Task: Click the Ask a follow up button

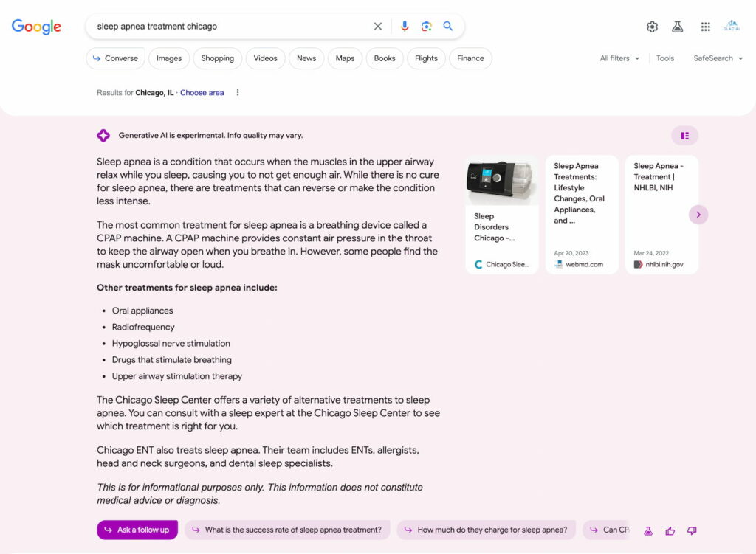Action: pyautogui.click(x=137, y=530)
